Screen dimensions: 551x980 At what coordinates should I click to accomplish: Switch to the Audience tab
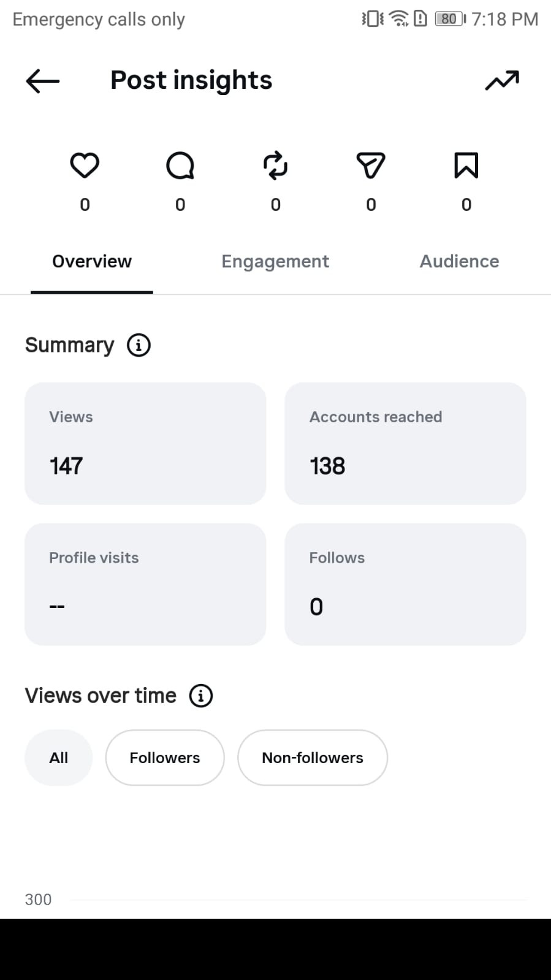(x=459, y=262)
